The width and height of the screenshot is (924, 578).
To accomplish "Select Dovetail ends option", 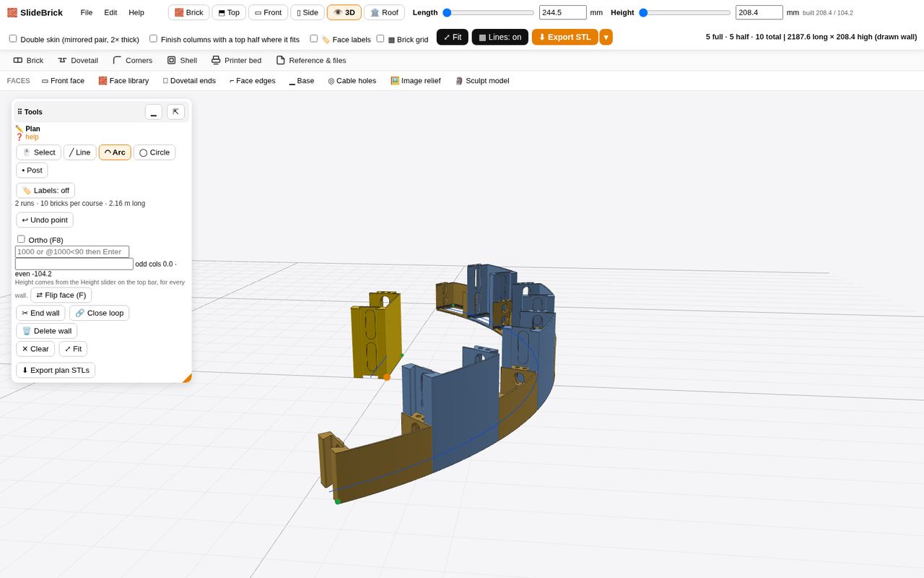I will click(x=189, y=81).
